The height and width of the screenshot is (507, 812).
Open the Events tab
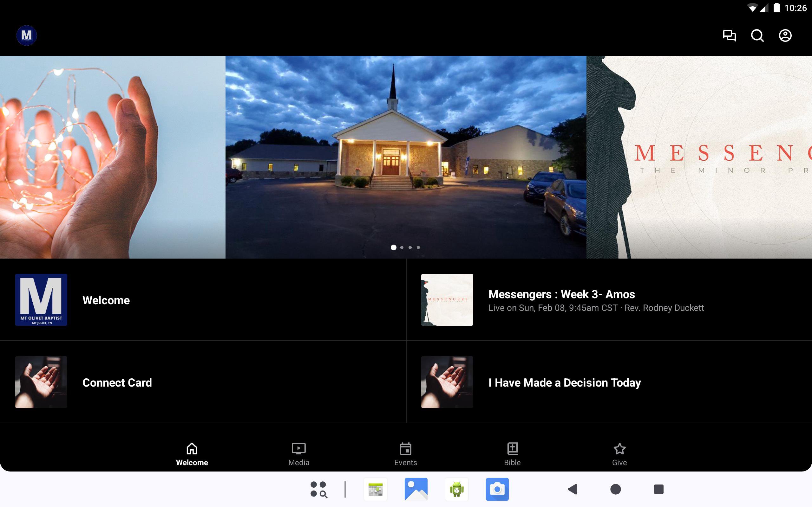[405, 454]
